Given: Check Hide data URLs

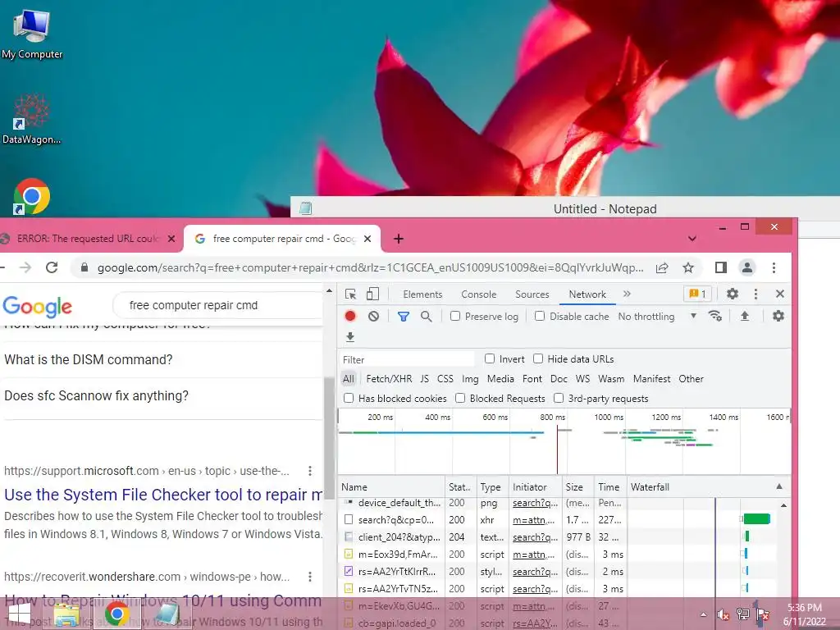Looking at the screenshot, I should coord(538,358).
